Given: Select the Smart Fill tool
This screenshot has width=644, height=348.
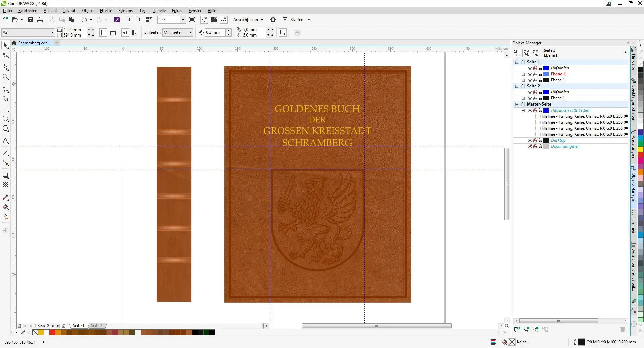Looking at the screenshot, I should pyautogui.click(x=5, y=217).
